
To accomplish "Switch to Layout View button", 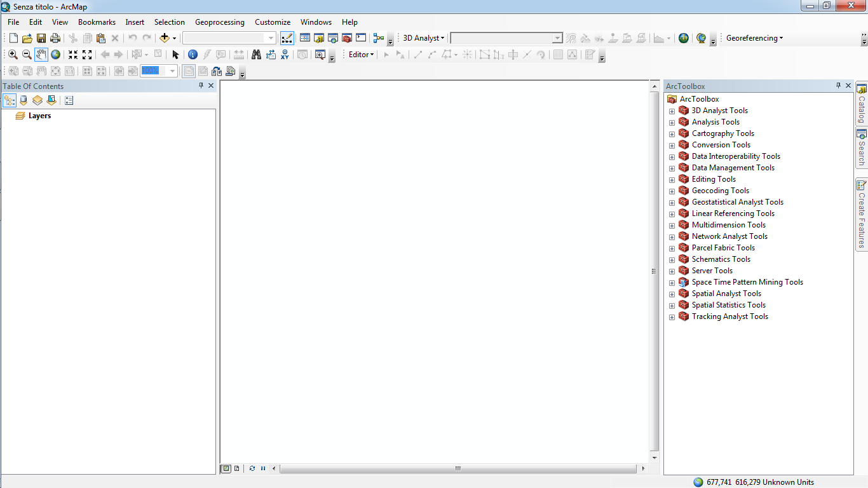I will 237,468.
